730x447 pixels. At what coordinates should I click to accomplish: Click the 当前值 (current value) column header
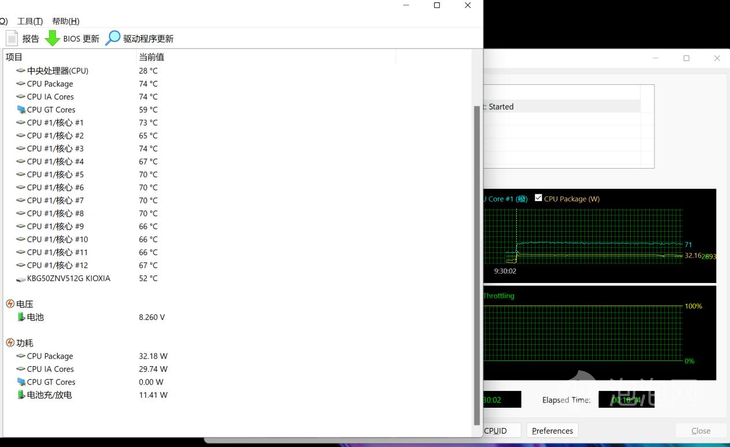pyautogui.click(x=152, y=57)
